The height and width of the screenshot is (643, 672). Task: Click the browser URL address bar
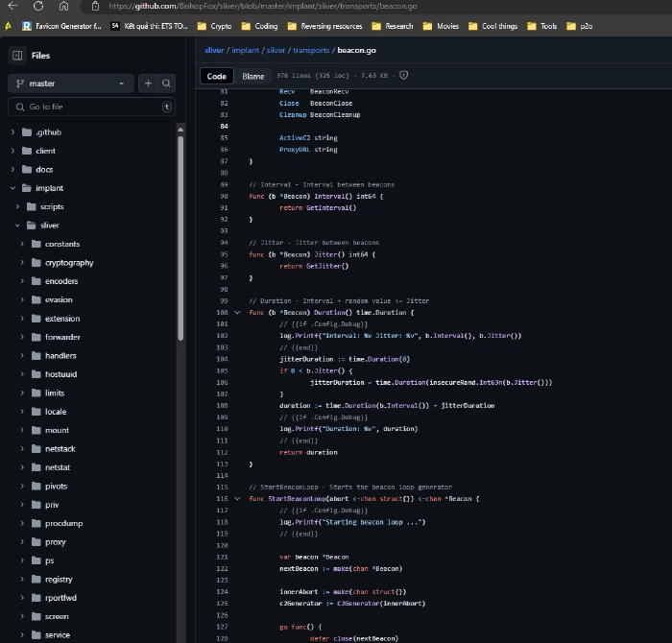[x=263, y=6]
